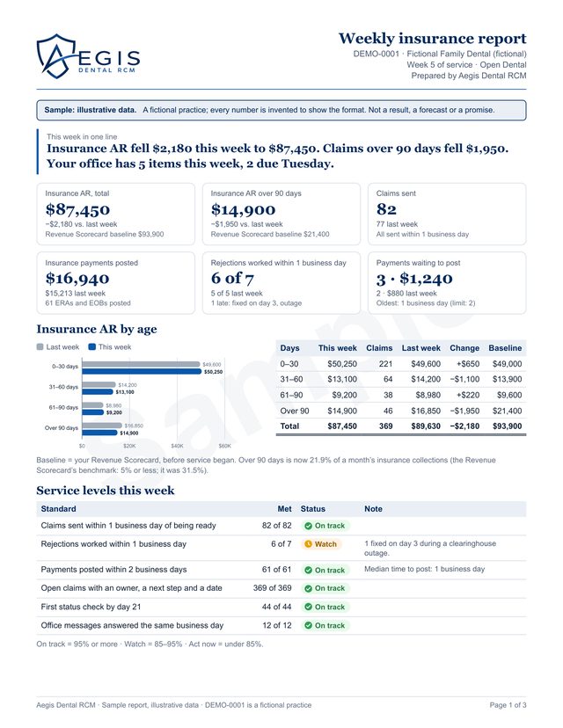This screenshot has width=563, height=728.
Task: Click the blue 31–60 days $13,100 bar
Action: click(98, 392)
